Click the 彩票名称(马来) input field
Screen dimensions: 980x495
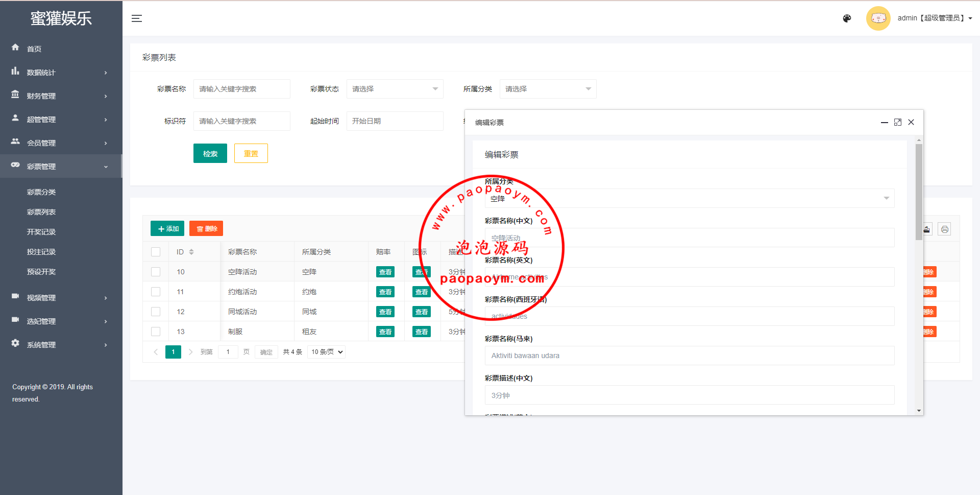(x=689, y=356)
